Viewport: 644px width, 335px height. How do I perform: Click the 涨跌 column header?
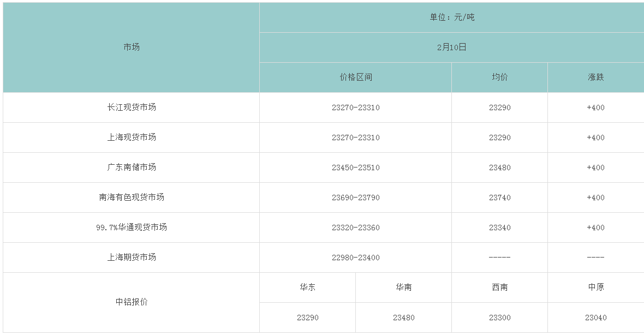coord(596,77)
